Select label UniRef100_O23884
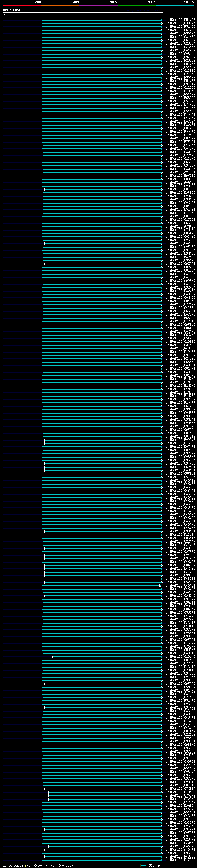Image resolution: width=197 pixels, height=868 pixels. point(180,43)
